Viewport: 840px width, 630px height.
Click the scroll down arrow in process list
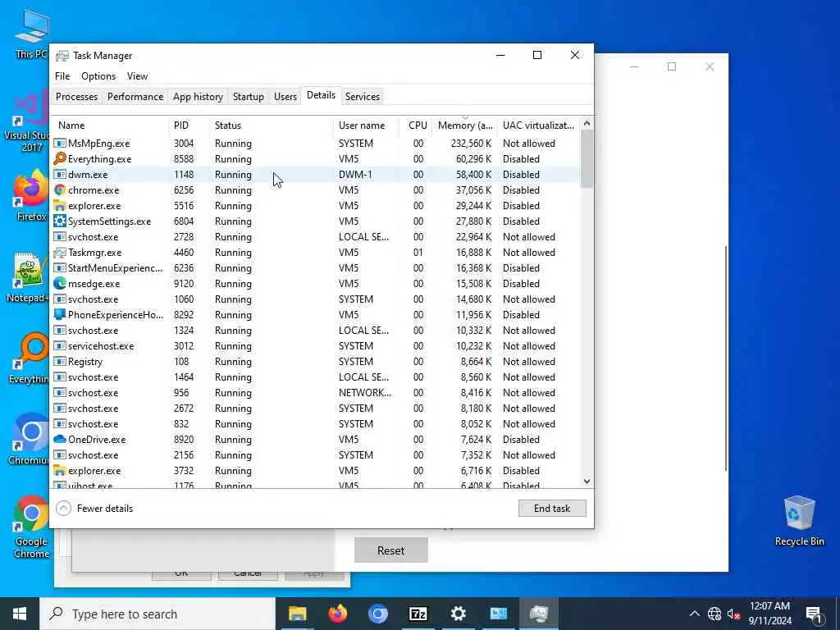pyautogui.click(x=587, y=482)
